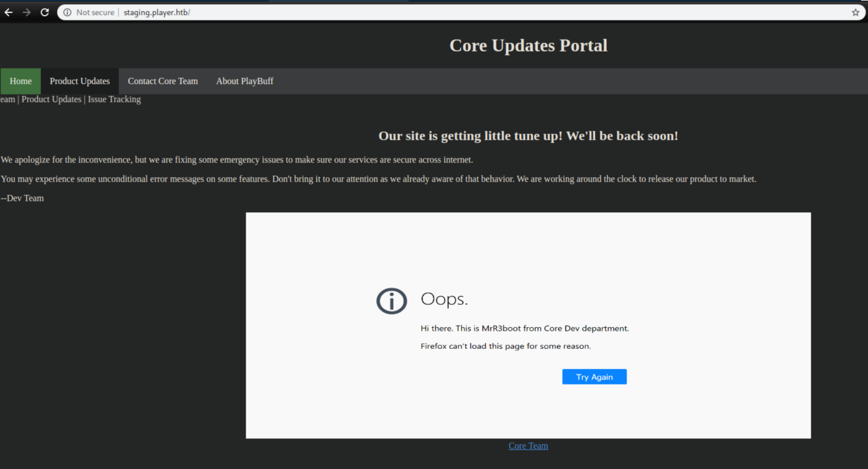Image resolution: width=868 pixels, height=469 pixels.
Task: Open Product Updates in the navigation bar
Action: click(x=80, y=81)
